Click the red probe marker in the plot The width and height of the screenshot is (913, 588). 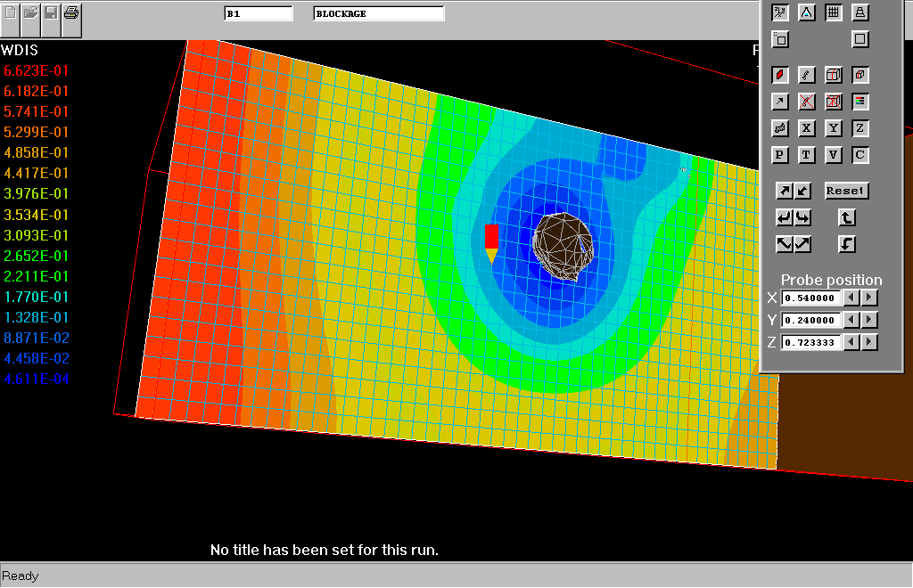coord(491,237)
